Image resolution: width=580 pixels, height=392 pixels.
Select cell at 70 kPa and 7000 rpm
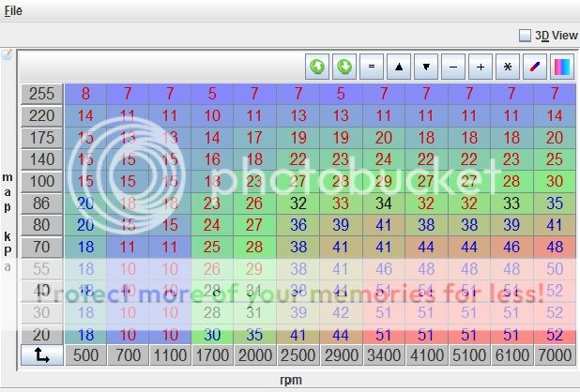[554, 247]
